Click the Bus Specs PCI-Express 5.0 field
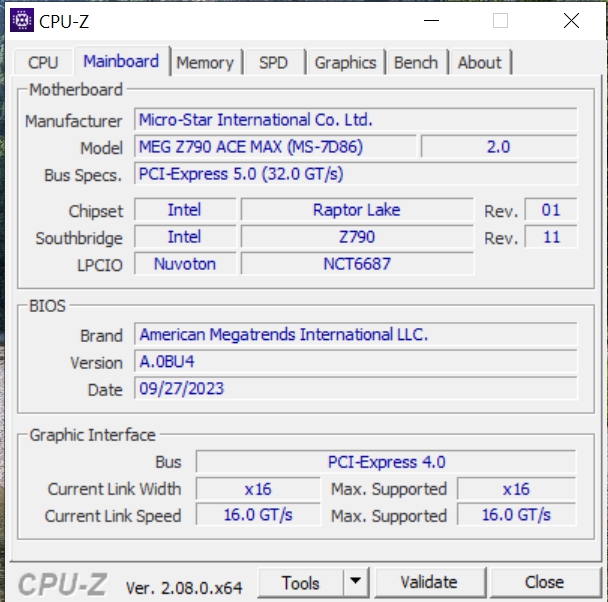Viewport: 608px width, 602px height. (x=356, y=174)
